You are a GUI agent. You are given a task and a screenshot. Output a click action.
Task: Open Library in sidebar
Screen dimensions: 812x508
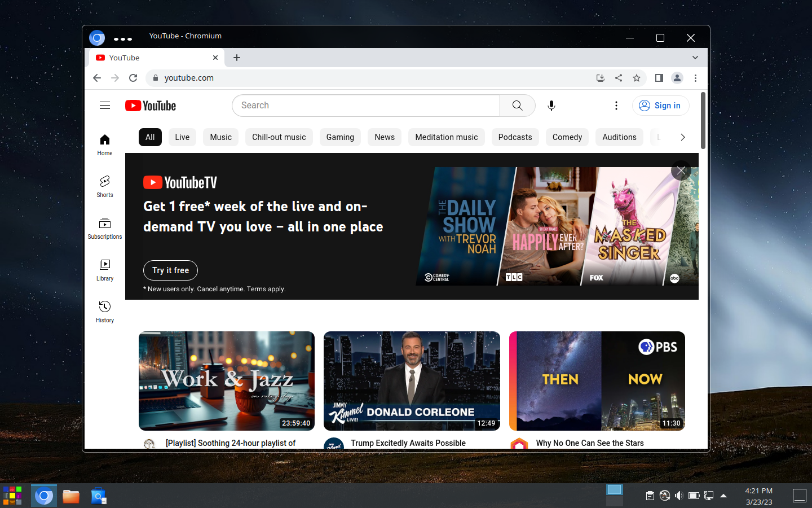(x=105, y=270)
